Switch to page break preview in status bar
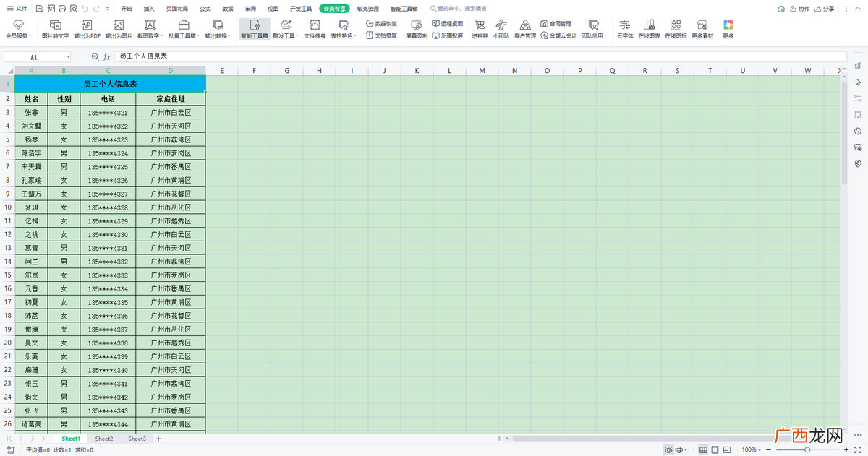868x456 pixels. (x=727, y=449)
